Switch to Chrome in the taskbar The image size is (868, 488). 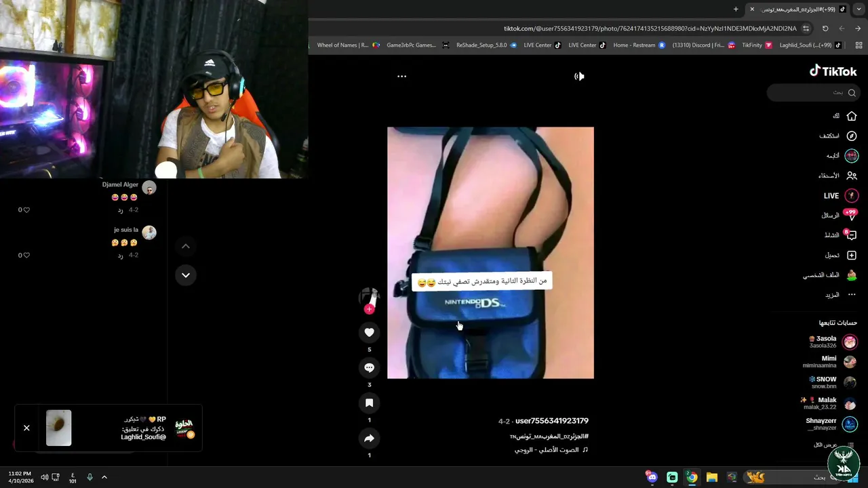tap(692, 477)
